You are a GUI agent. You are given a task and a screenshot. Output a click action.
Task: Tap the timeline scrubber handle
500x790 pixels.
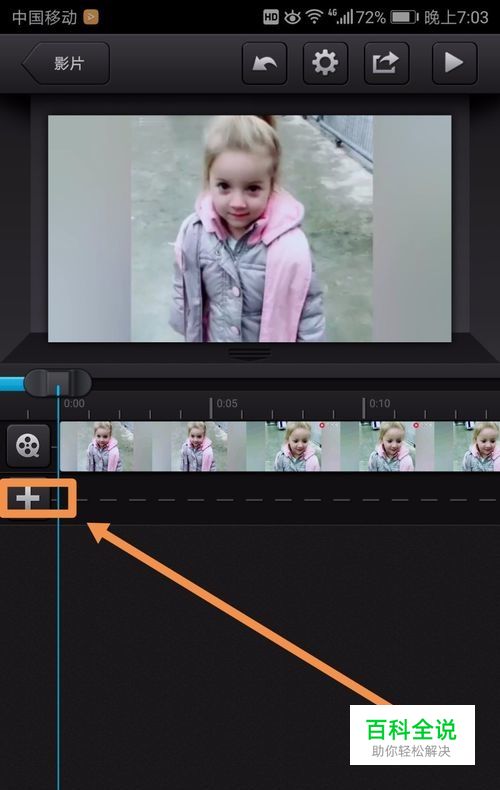tap(58, 383)
